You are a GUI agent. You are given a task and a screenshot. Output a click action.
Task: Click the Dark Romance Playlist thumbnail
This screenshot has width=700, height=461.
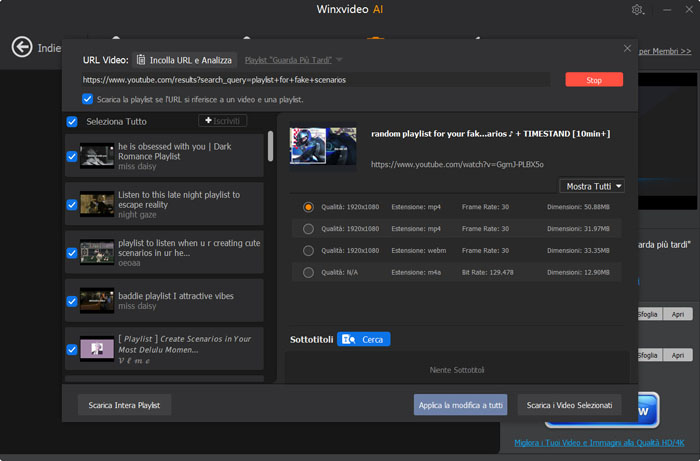97,156
